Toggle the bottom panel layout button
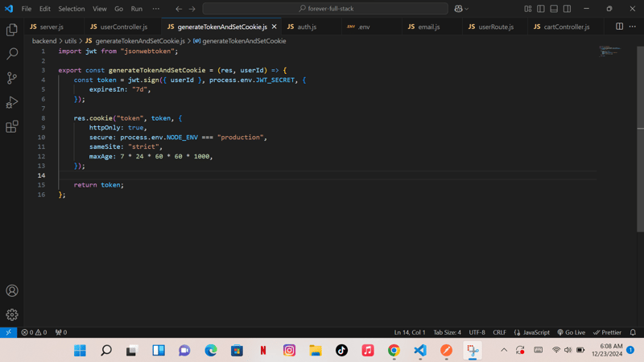Screen dimensions: 644x362 pos(554,9)
